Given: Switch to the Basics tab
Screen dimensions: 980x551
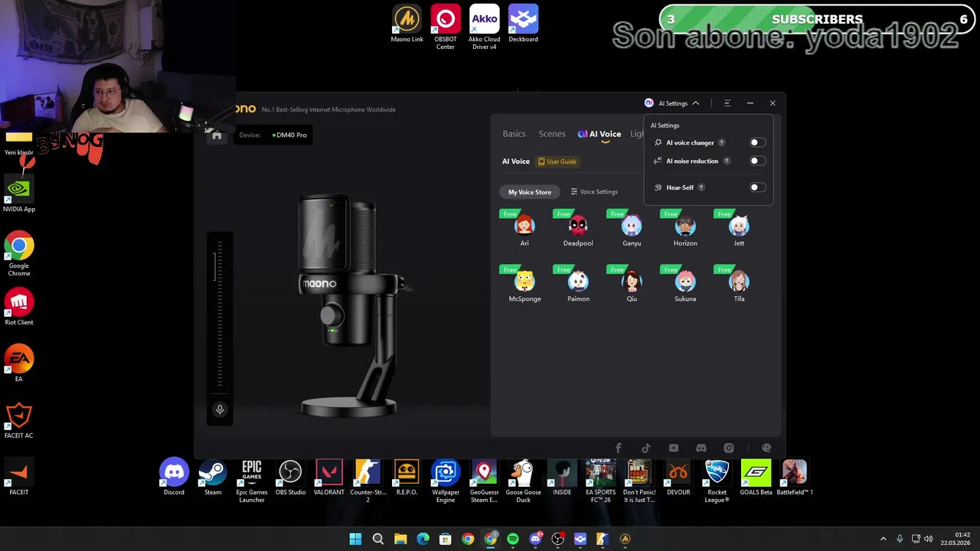Looking at the screenshot, I should click(514, 134).
